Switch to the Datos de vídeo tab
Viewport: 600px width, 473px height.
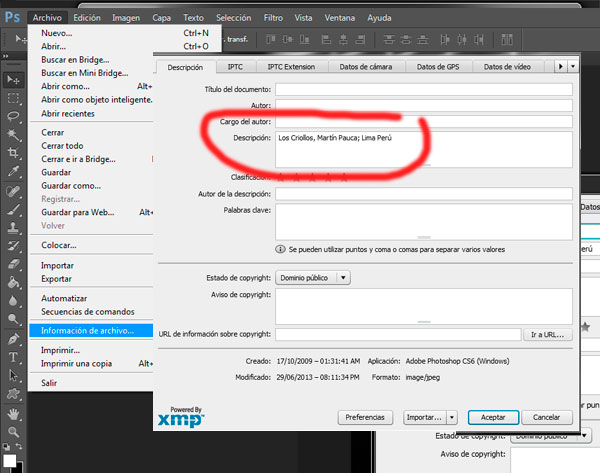[x=507, y=67]
